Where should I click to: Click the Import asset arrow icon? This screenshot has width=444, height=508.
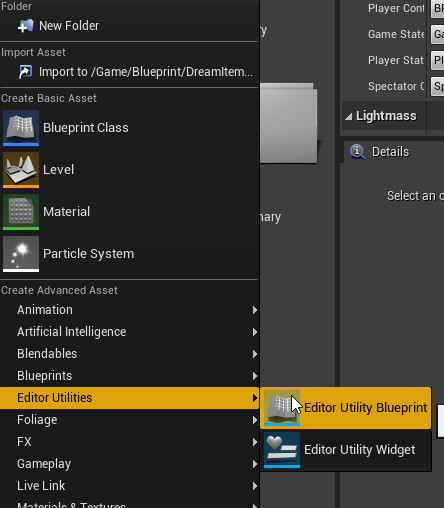point(25,72)
